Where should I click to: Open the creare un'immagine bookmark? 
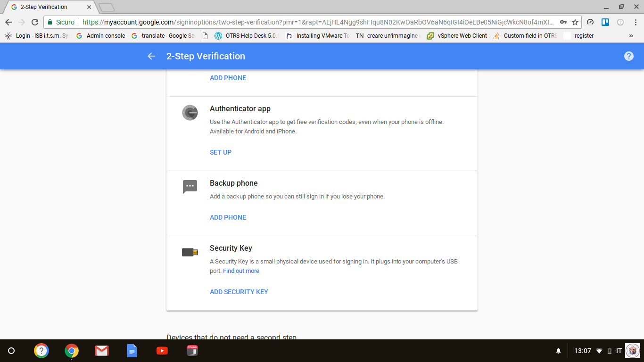pyautogui.click(x=388, y=36)
